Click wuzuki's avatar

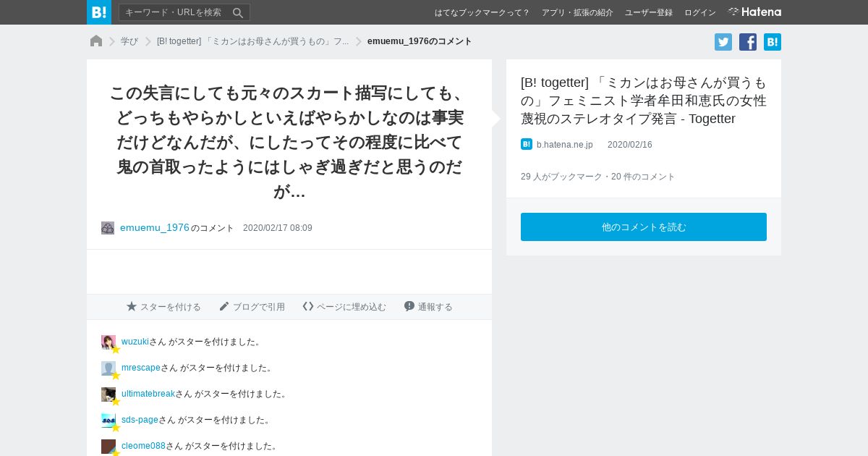(109, 342)
